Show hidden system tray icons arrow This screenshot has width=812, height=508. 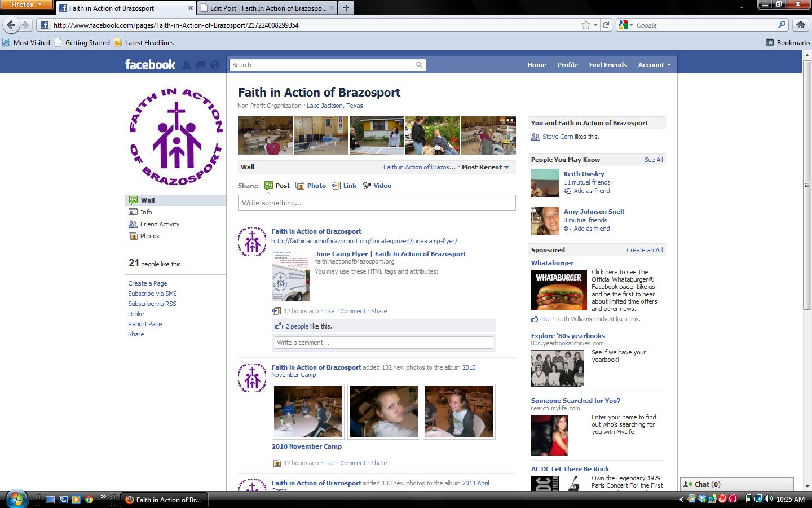(681, 499)
